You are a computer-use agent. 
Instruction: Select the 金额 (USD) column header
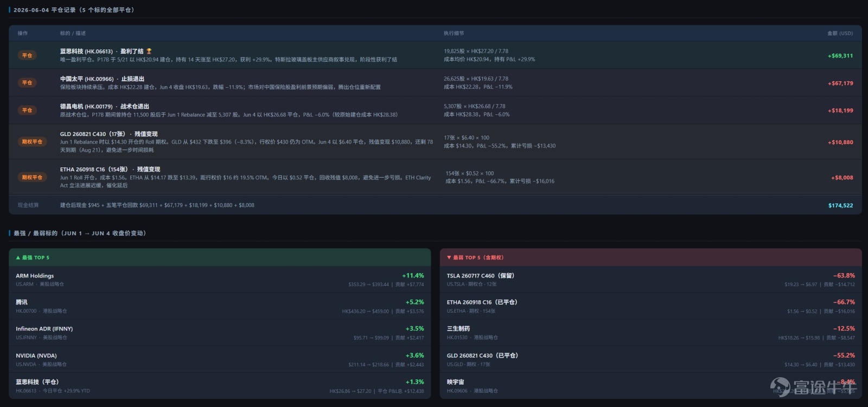point(840,34)
